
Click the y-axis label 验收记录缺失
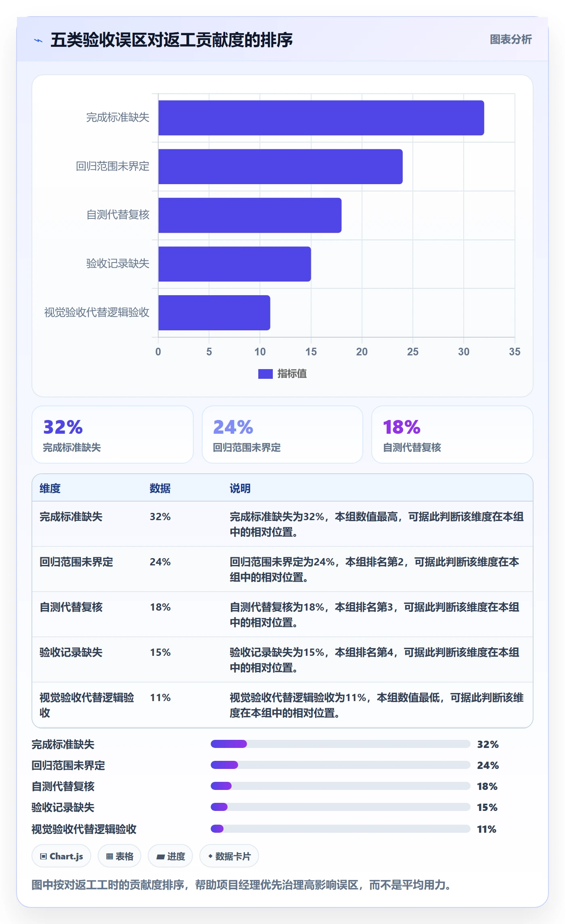[x=118, y=264]
